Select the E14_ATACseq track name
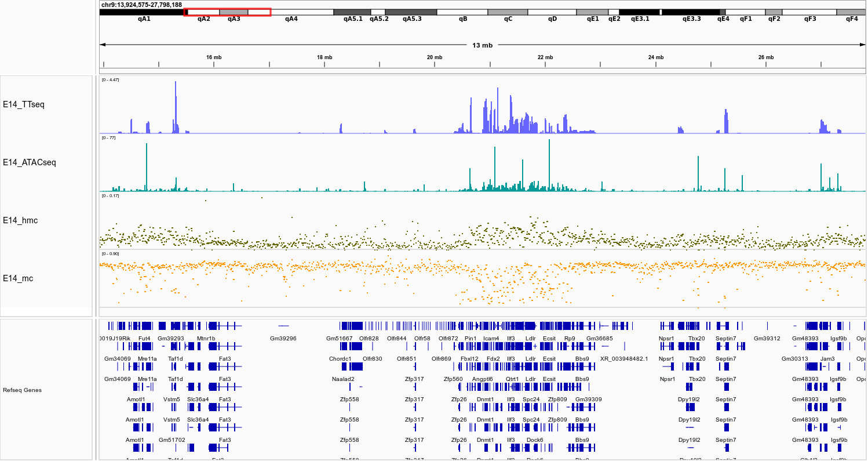Viewport: 868px width, 461px height. (30, 162)
